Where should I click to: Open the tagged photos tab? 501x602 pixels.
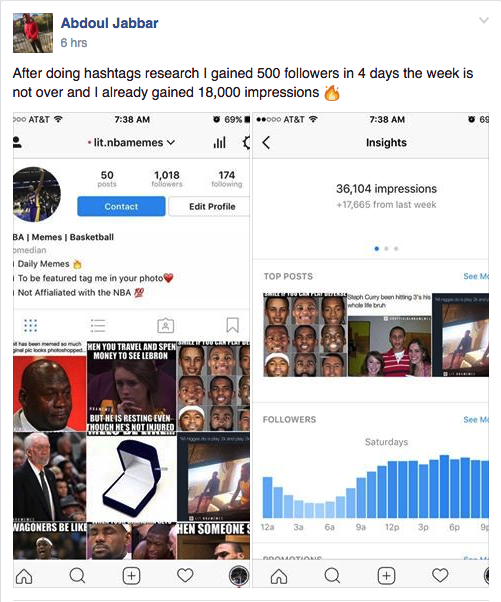(165, 325)
